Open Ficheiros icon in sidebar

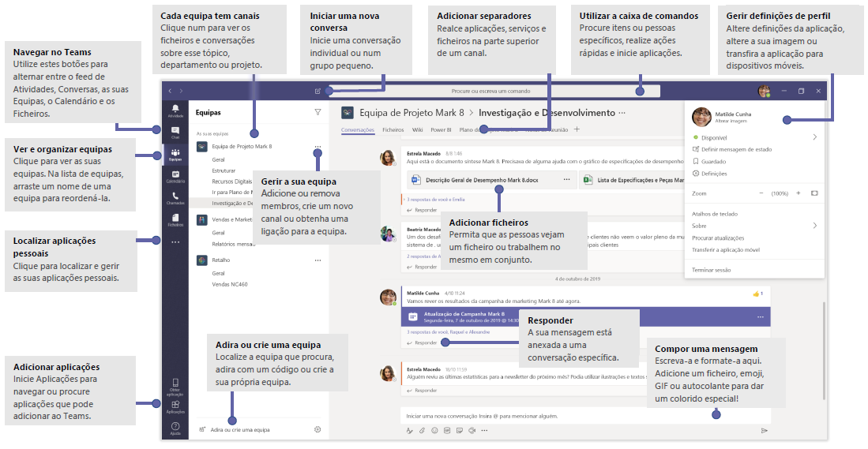click(x=175, y=220)
